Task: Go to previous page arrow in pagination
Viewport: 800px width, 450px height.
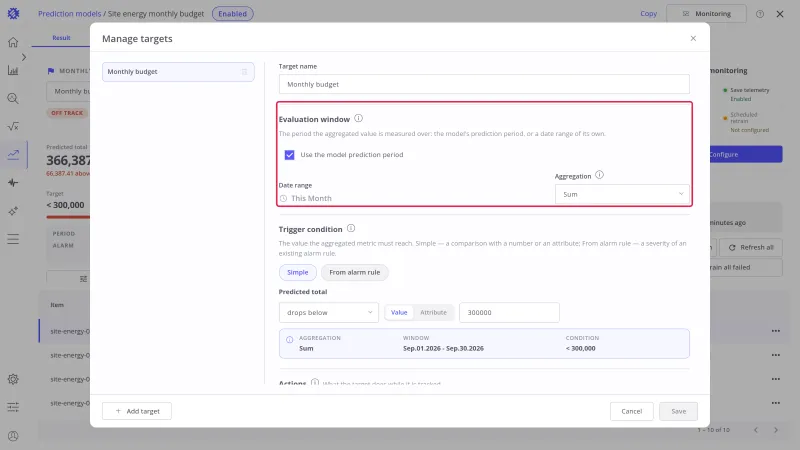Action: pyautogui.click(x=756, y=430)
